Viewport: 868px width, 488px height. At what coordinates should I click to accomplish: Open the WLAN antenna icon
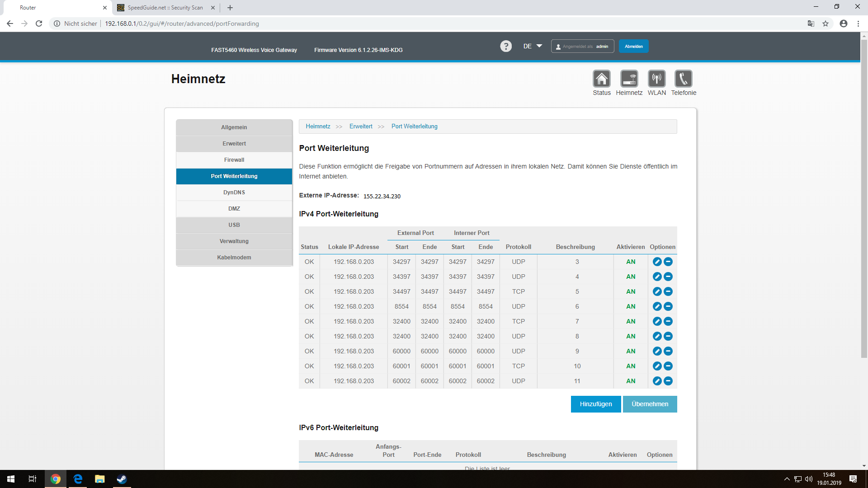pyautogui.click(x=656, y=79)
